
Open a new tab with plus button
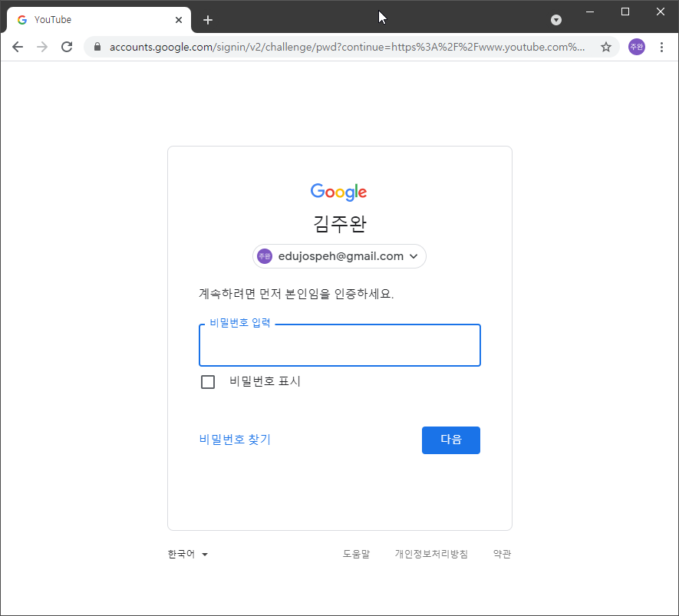(x=208, y=20)
